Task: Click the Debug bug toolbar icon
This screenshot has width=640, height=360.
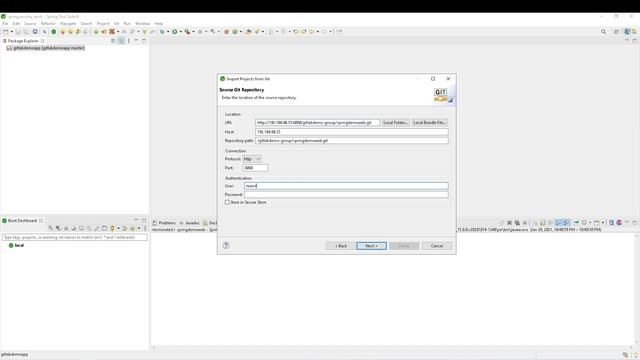Action: 162,31
